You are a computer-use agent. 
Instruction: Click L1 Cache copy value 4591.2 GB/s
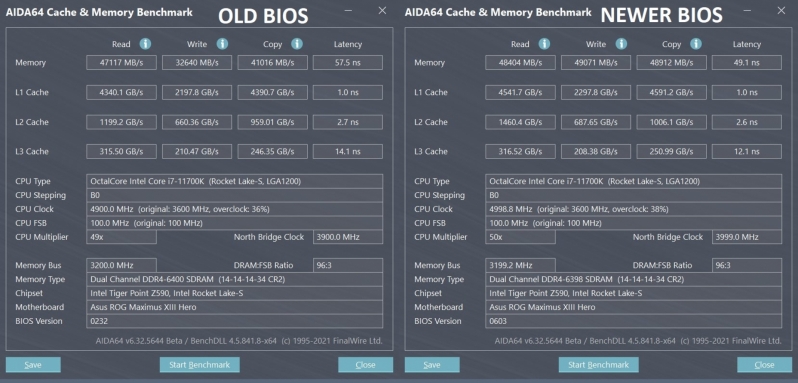[x=671, y=93]
